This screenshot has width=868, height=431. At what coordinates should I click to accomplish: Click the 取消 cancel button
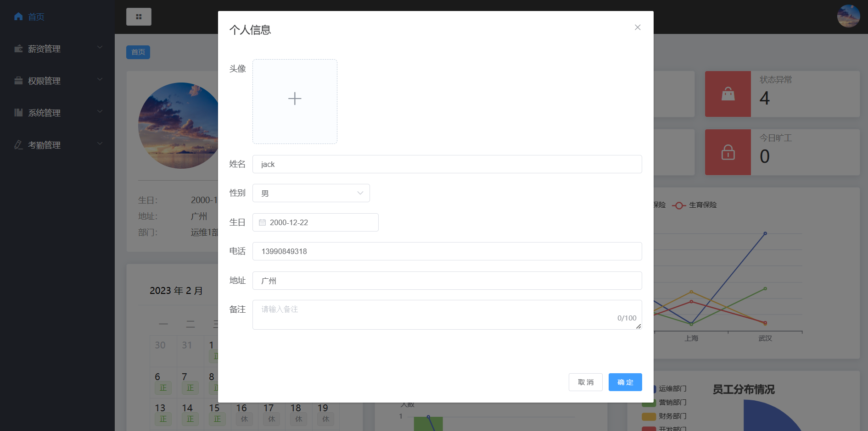(585, 382)
